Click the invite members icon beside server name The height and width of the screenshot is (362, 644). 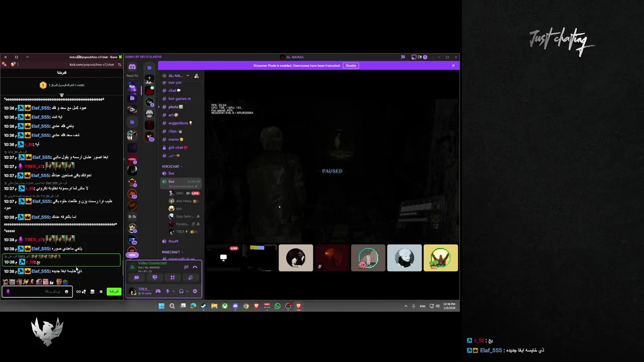(x=196, y=76)
